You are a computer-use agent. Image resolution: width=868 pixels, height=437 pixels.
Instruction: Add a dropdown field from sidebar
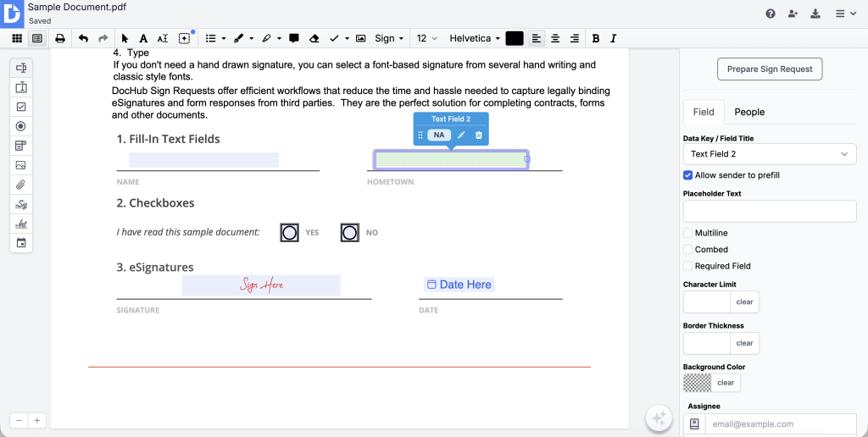pyautogui.click(x=21, y=146)
